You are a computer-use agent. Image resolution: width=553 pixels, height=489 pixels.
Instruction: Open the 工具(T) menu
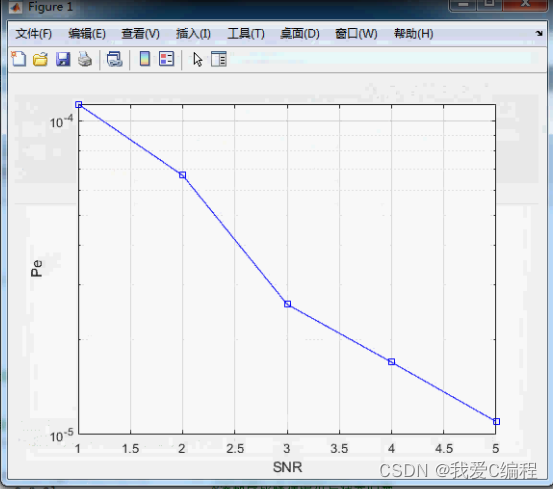tap(246, 34)
